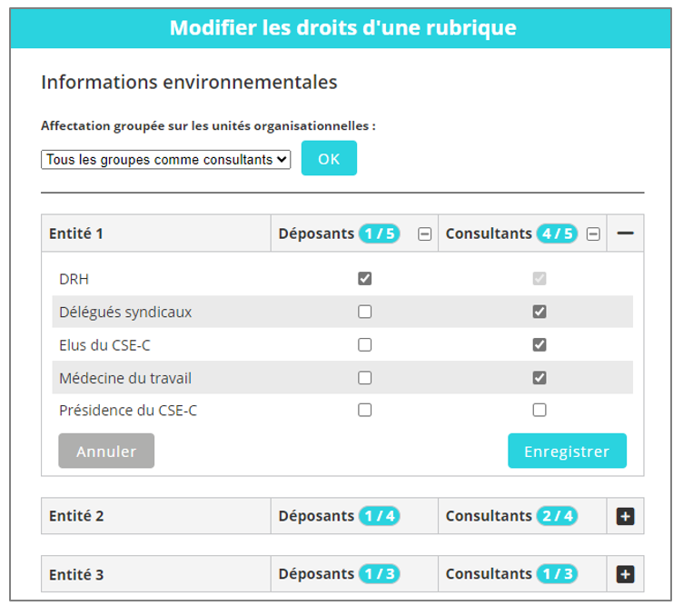Click the OK button

click(329, 158)
